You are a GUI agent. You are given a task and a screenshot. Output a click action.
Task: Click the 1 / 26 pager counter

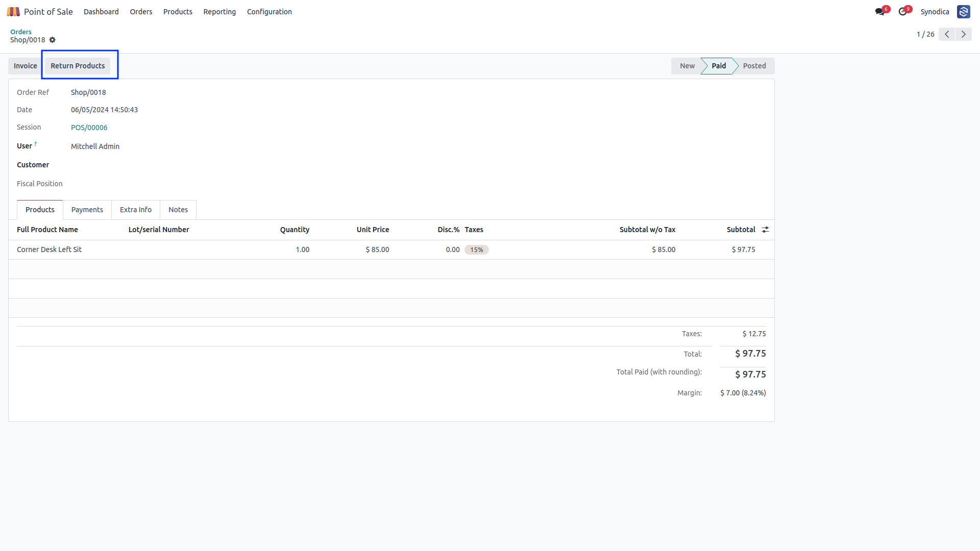click(x=925, y=34)
